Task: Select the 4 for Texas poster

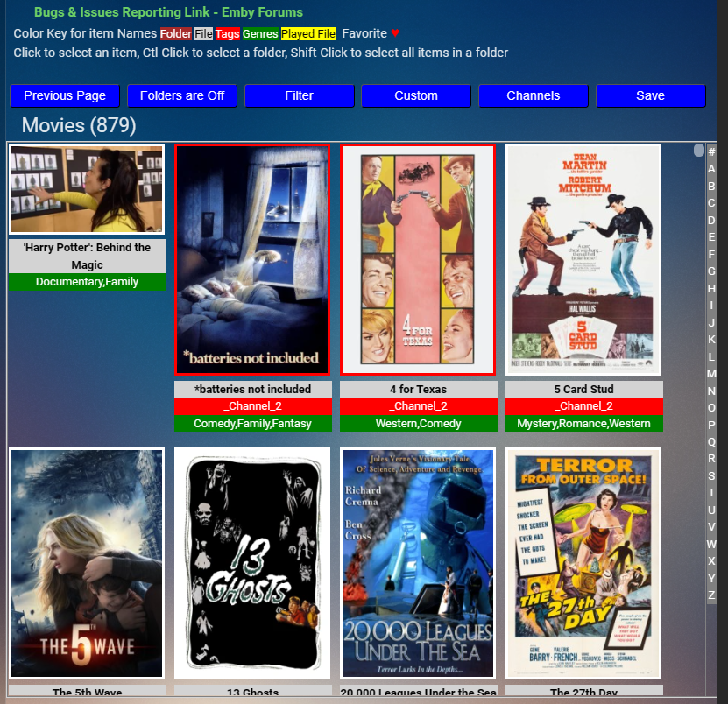Action: [x=418, y=259]
